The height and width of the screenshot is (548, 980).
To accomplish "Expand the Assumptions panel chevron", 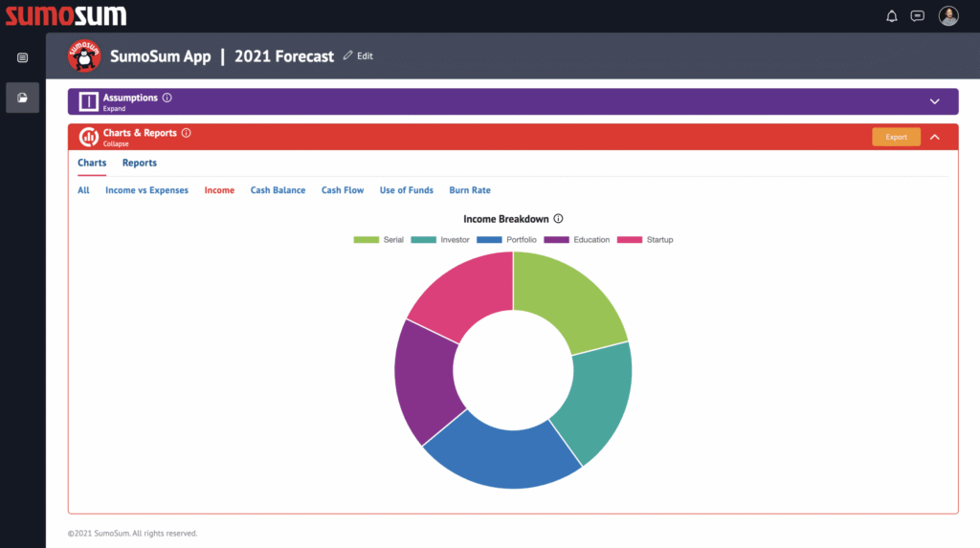I will [935, 101].
